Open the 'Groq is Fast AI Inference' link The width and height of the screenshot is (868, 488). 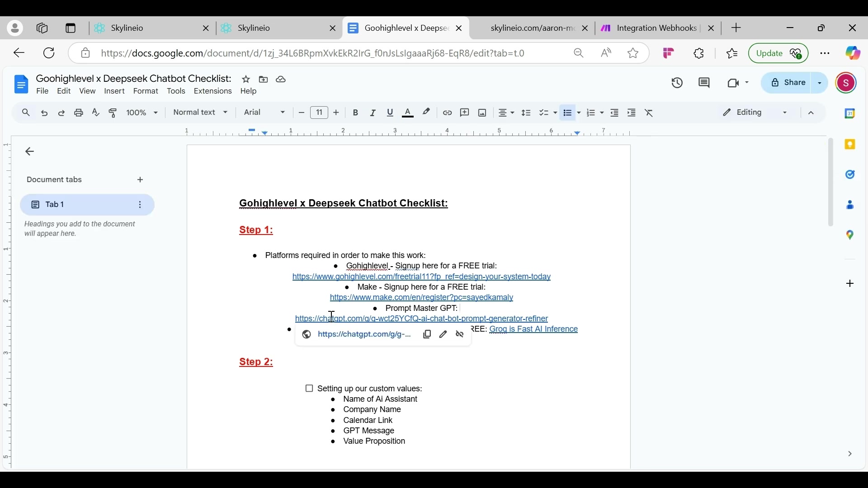(533, 330)
